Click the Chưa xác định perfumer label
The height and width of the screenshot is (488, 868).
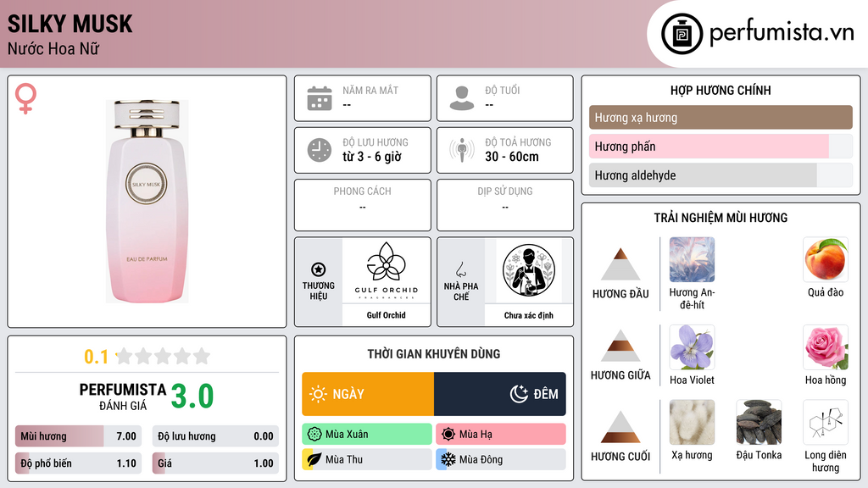click(529, 315)
